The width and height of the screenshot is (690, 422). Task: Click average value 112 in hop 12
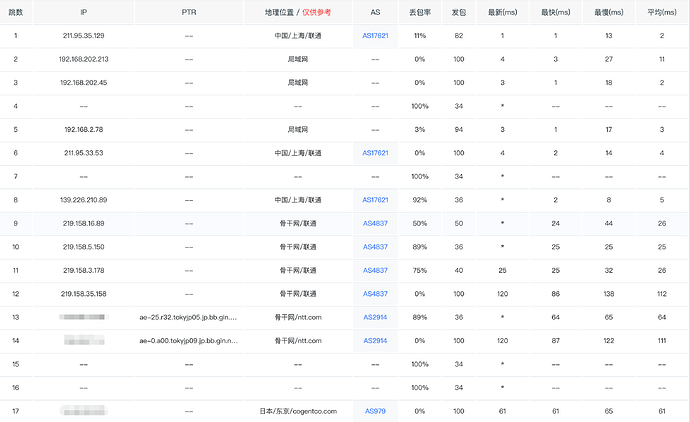coord(662,294)
